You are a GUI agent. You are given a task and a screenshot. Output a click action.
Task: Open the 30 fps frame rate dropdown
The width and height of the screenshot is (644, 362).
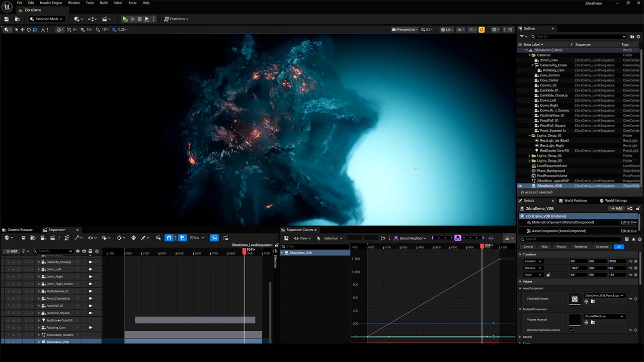[x=195, y=238]
